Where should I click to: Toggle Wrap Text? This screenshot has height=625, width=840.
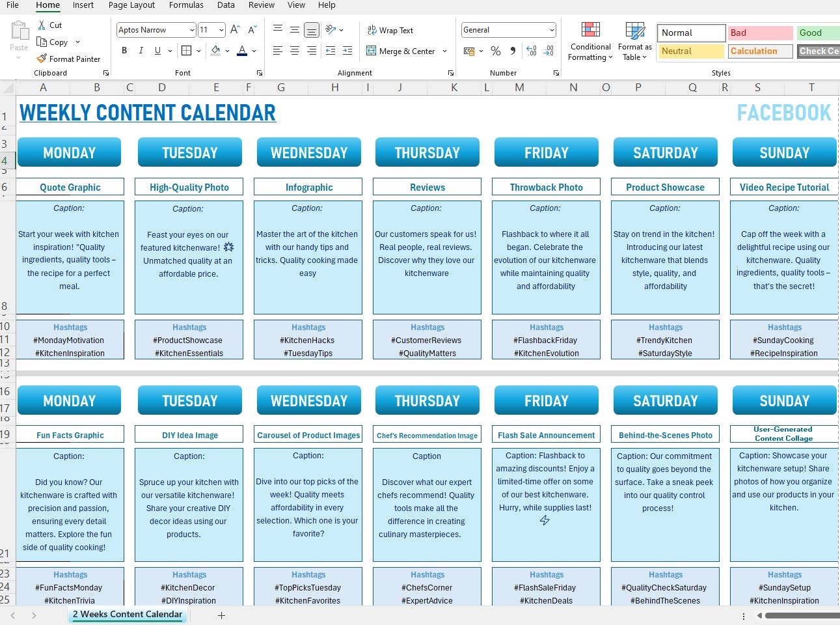(390, 30)
